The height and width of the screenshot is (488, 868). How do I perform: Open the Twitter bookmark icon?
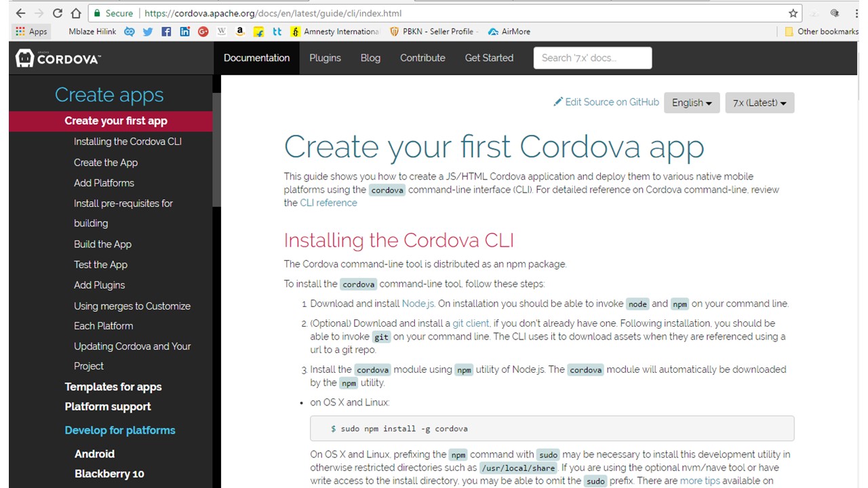point(148,31)
